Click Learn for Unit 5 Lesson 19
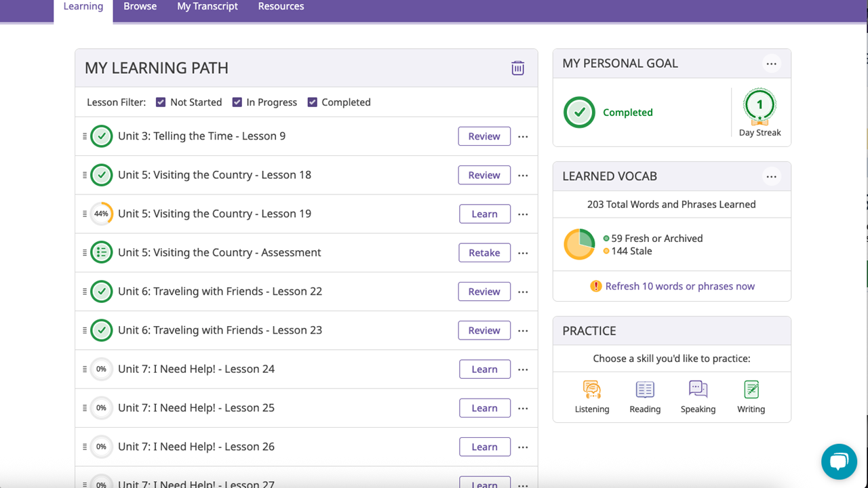This screenshot has height=488, width=868. (485, 214)
